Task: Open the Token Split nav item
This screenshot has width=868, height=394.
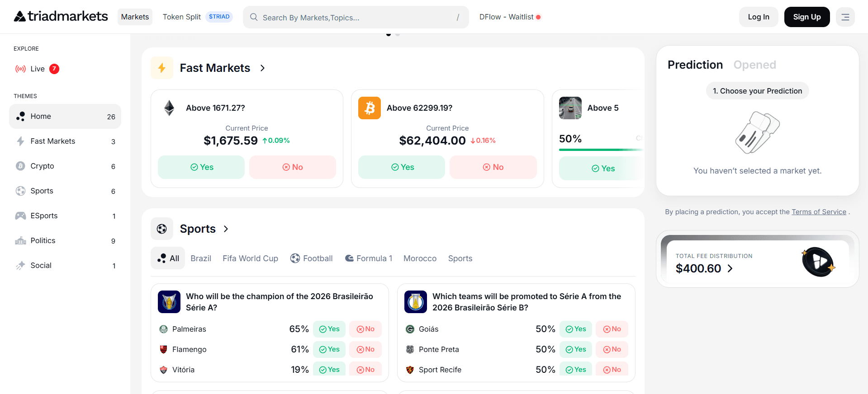Action: click(181, 17)
